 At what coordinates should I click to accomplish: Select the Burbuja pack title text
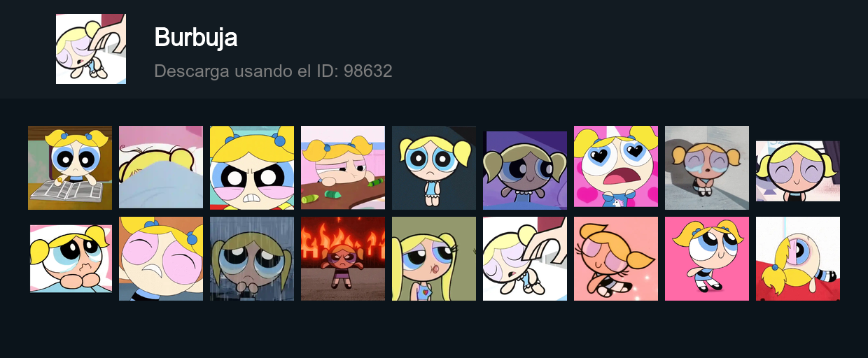pos(195,38)
